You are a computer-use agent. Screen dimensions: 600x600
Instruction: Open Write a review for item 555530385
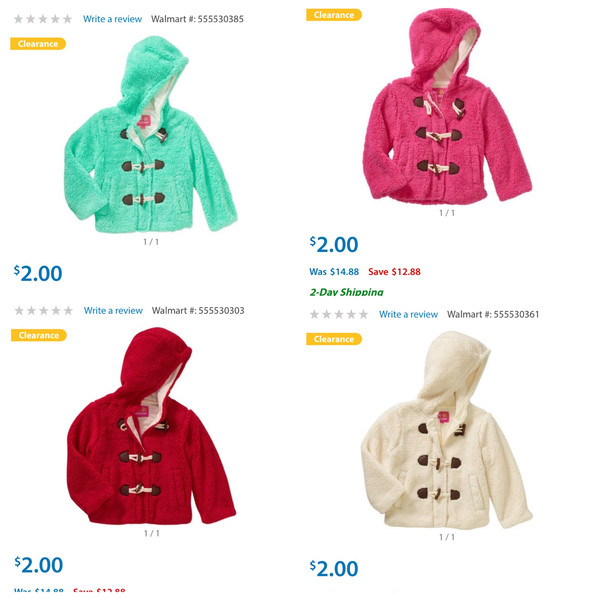click(x=112, y=19)
